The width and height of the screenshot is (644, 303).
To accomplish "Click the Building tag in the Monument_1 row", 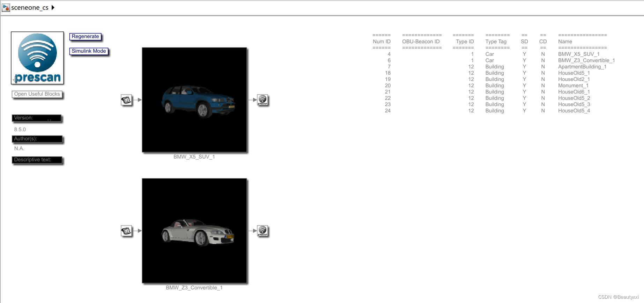I will (495, 86).
